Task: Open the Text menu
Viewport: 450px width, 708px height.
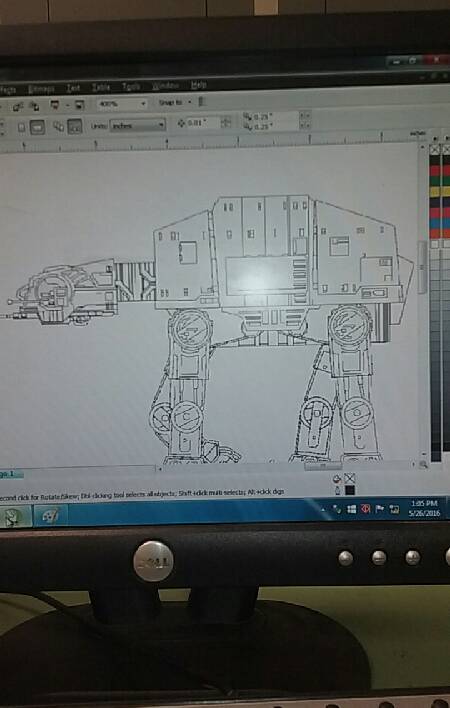Action: [x=73, y=88]
